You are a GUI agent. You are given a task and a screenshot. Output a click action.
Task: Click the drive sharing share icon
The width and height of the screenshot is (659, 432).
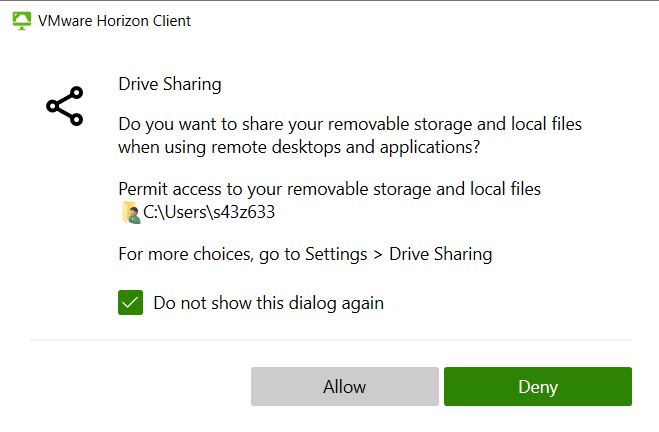tap(65, 106)
